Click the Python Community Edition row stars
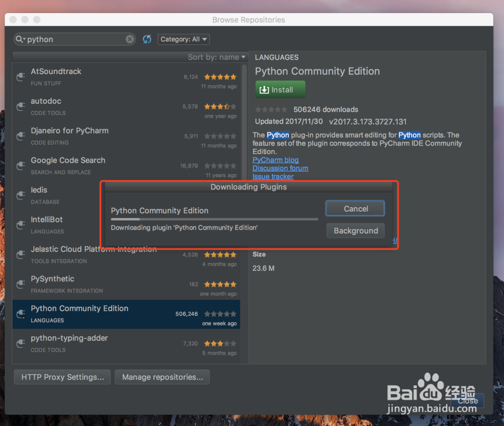 coord(220,314)
